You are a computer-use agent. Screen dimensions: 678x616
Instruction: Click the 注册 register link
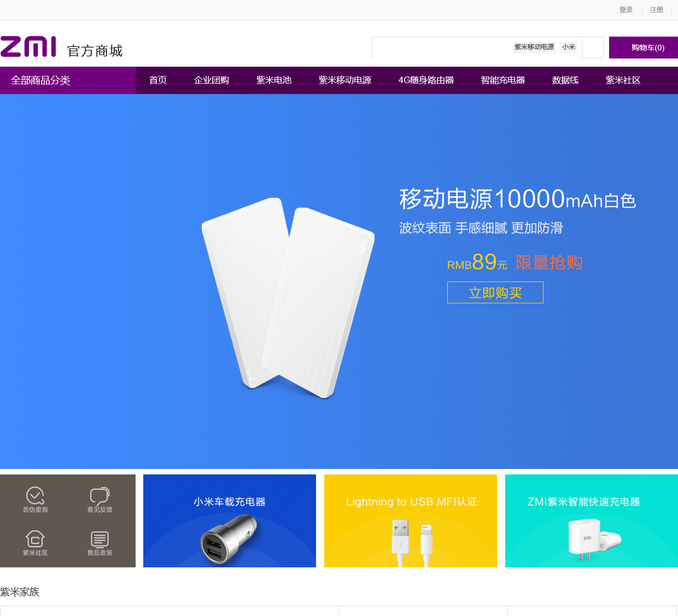coord(656,10)
